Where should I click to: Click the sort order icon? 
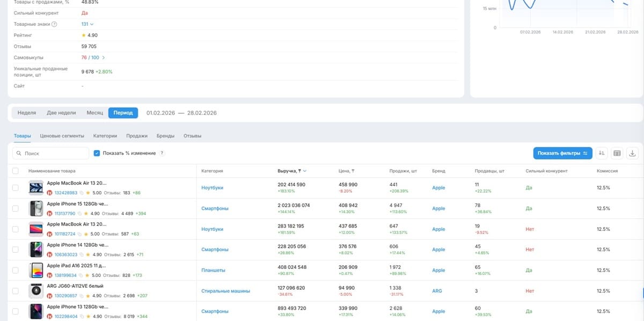pyautogui.click(x=602, y=153)
